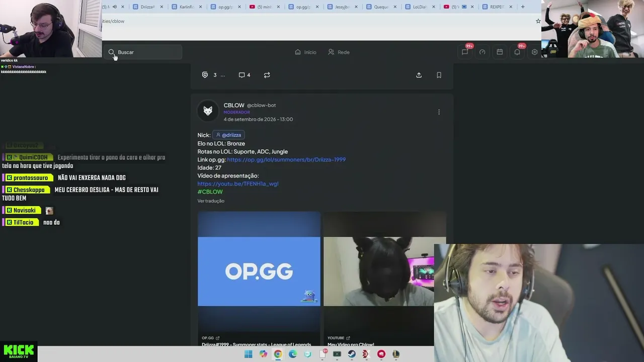Screen dimensions: 644x362
Task: Click the MODERADOR badge text
Action: click(x=236, y=112)
